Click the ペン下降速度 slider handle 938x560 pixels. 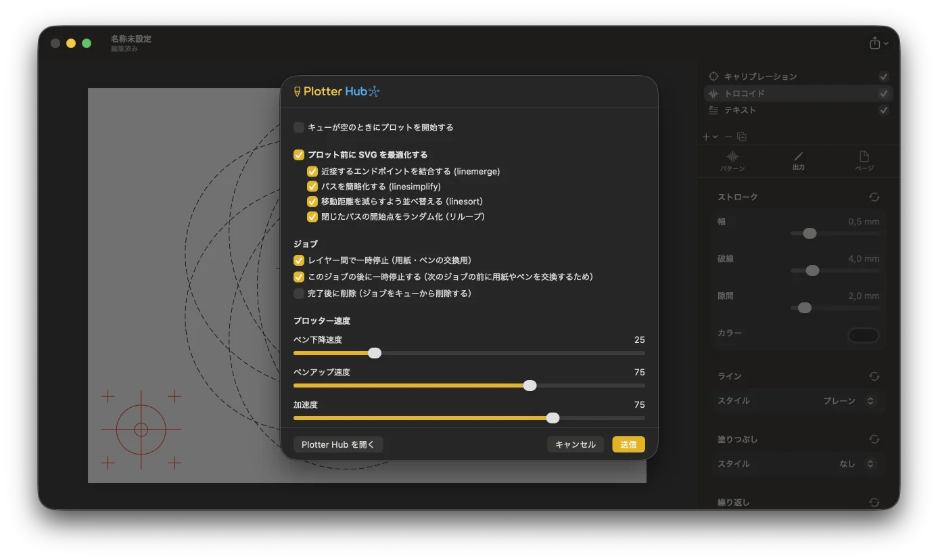375,353
